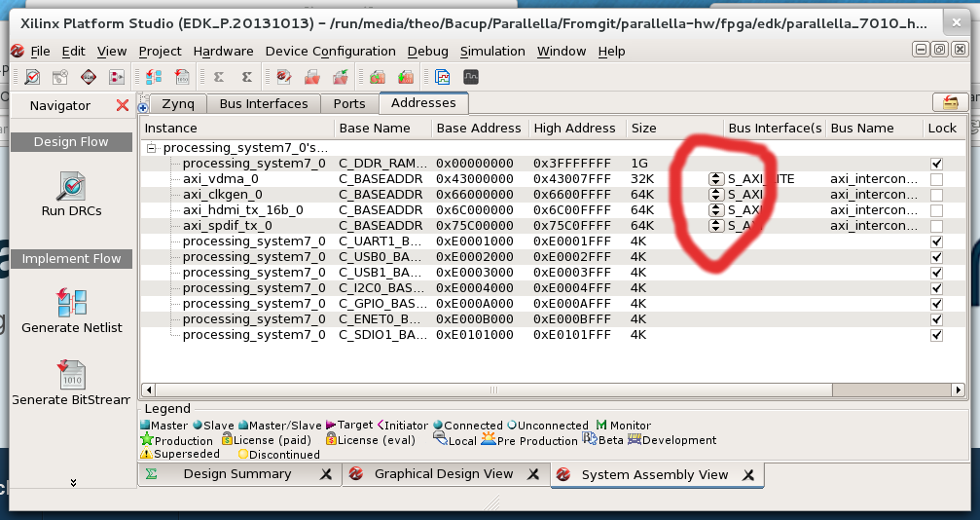Open size spinner for axi_clkgen_0
This screenshot has height=520, width=980.
[x=716, y=195]
